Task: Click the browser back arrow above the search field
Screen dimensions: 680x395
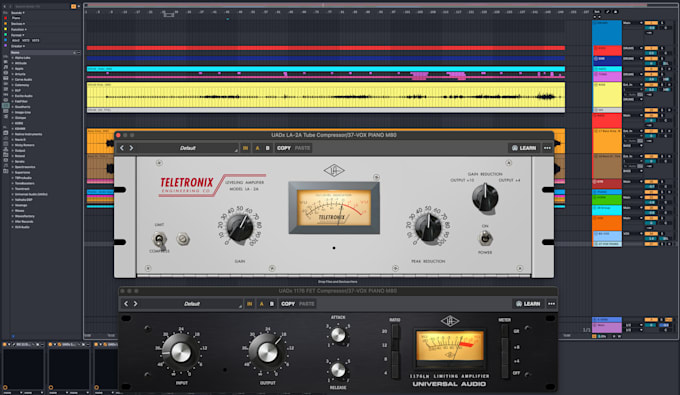Action: [4, 7]
